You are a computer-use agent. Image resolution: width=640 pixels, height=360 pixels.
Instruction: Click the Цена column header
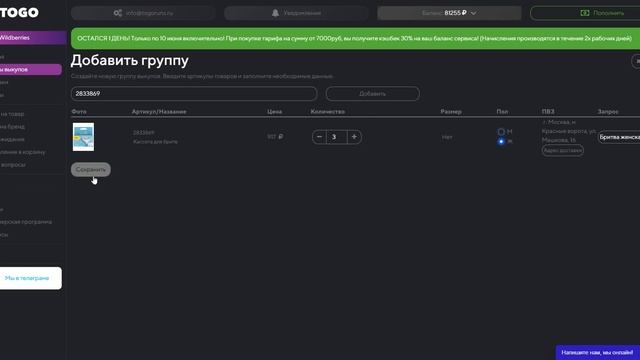274,111
